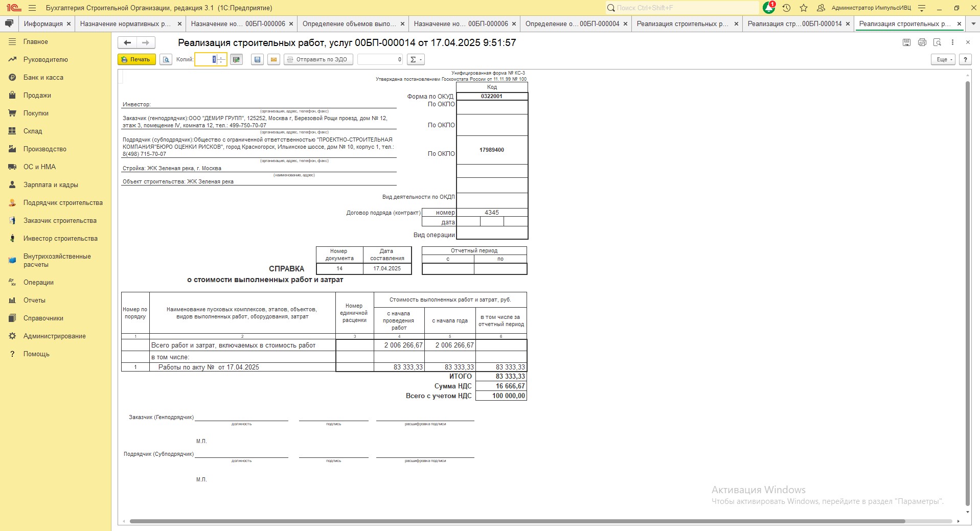The image size is (980, 531).
Task: Close the Информация tab
Action: (69, 24)
